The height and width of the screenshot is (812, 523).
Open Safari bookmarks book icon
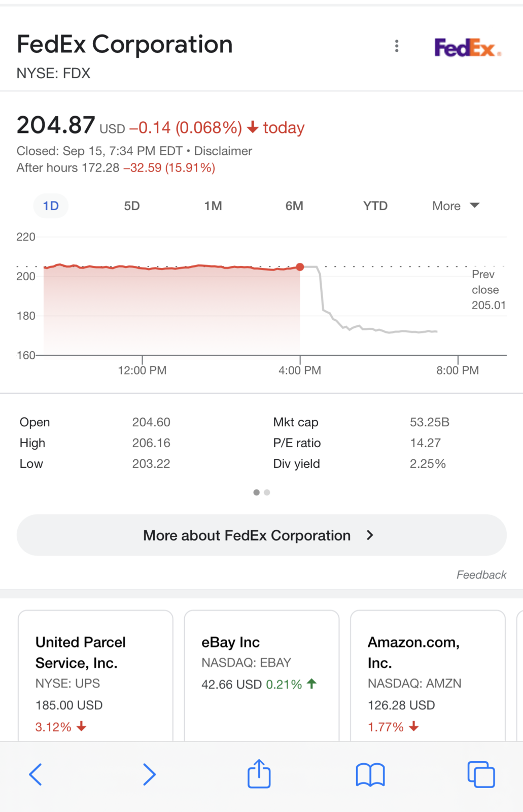point(370,775)
